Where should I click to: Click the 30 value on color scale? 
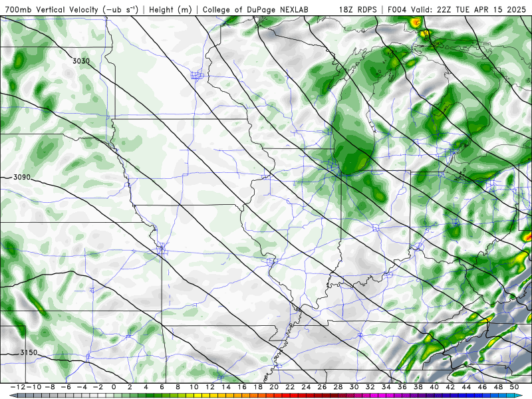(354, 387)
